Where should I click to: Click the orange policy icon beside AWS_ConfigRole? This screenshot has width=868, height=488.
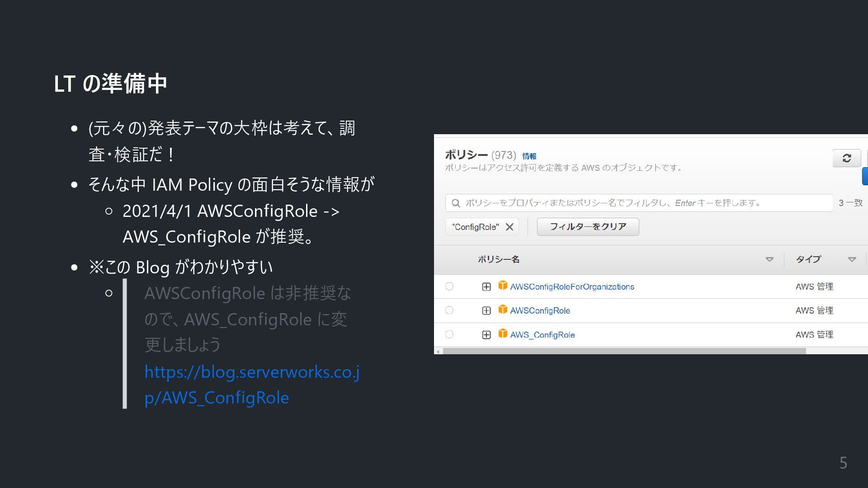pyautogui.click(x=502, y=334)
